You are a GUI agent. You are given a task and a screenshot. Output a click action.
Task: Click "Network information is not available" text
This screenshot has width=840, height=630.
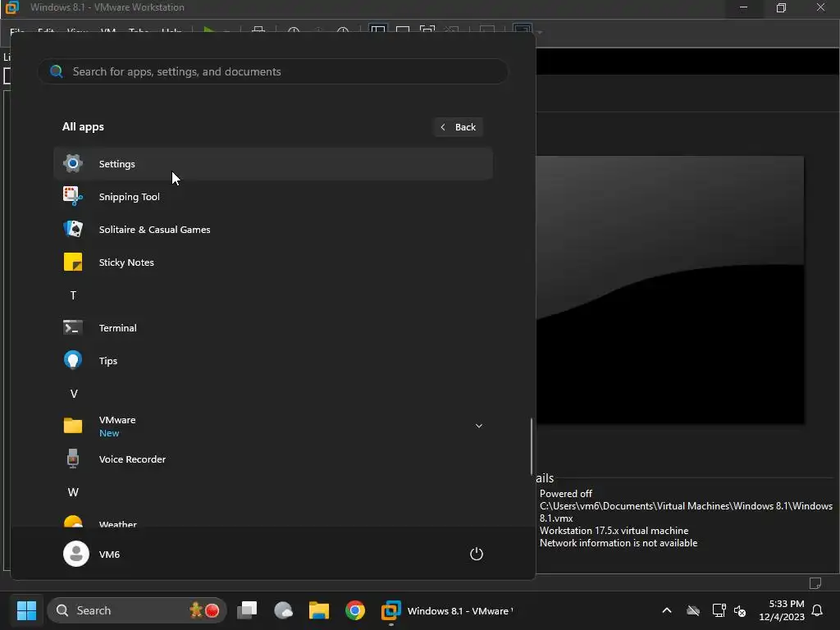[x=619, y=543]
